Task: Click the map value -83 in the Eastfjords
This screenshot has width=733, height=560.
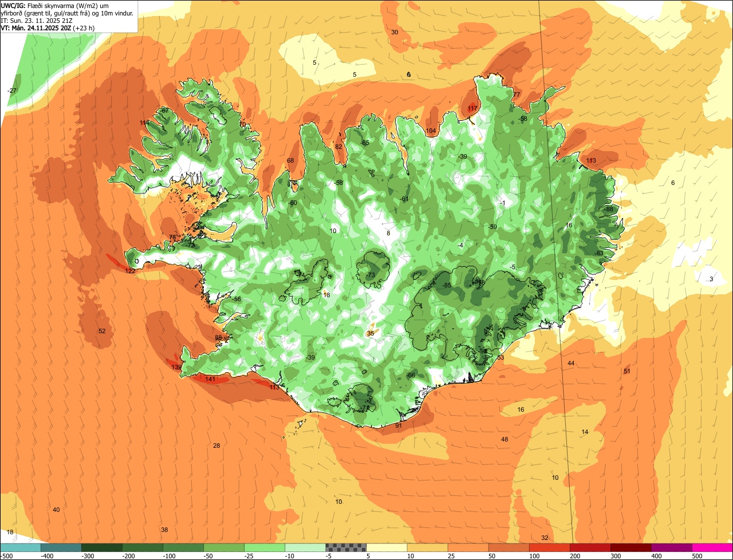Action: [x=598, y=253]
